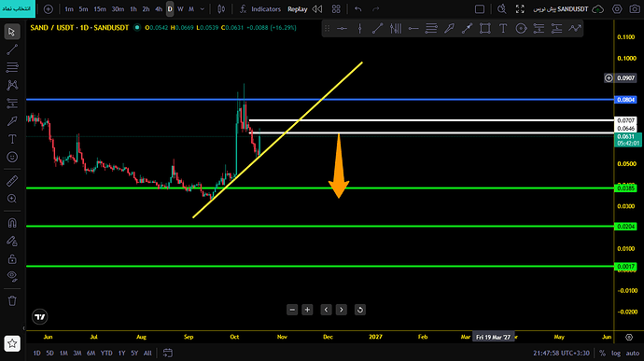Switch to weekly W timeframe
Viewport: 644px width, 361px height.
pyautogui.click(x=180, y=9)
